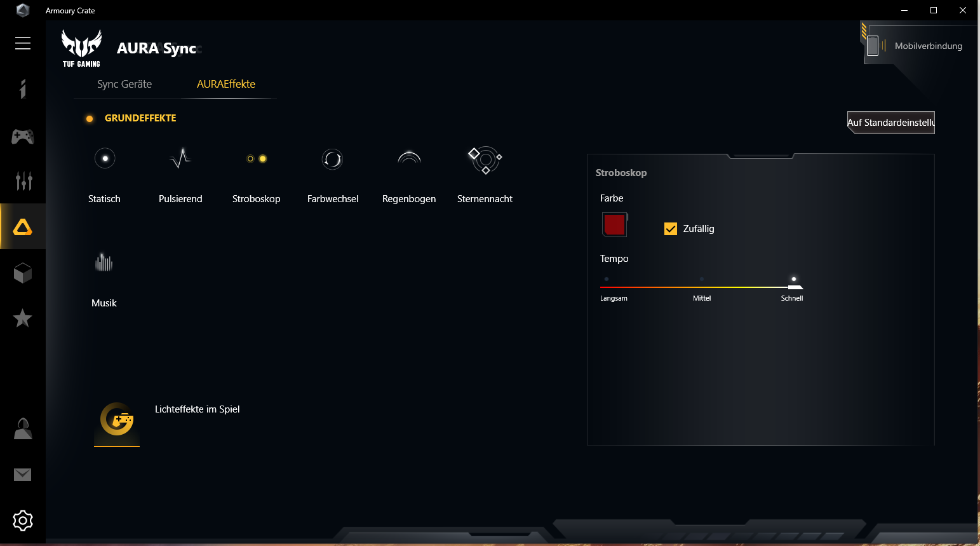This screenshot has width=980, height=546.
Task: Click the Tempo slider Schnell handle
Action: tap(795, 286)
